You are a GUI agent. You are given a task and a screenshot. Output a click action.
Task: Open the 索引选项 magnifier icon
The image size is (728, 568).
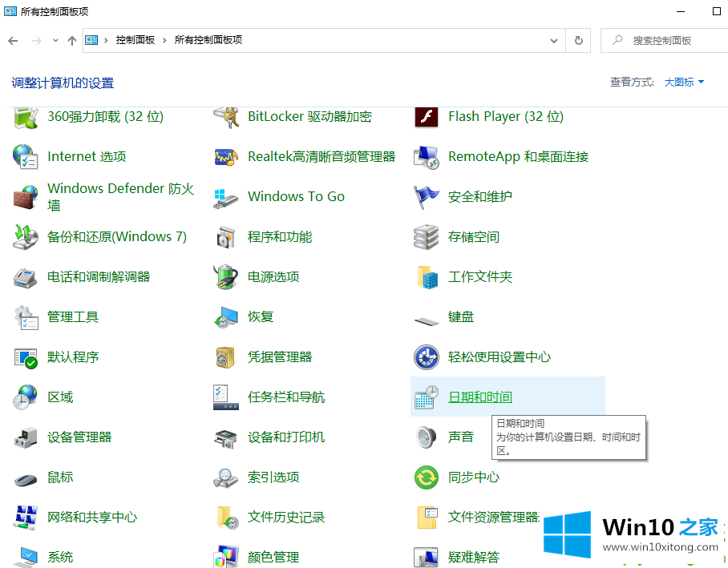tap(226, 477)
